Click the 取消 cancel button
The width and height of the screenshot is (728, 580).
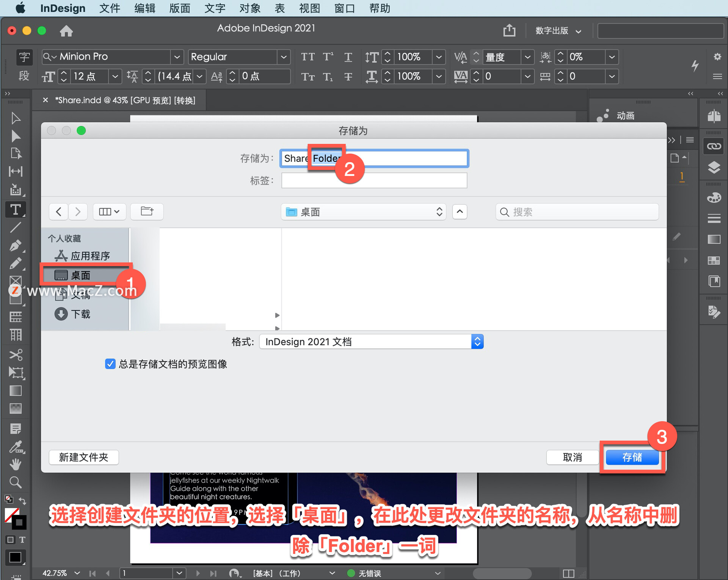[x=572, y=457]
